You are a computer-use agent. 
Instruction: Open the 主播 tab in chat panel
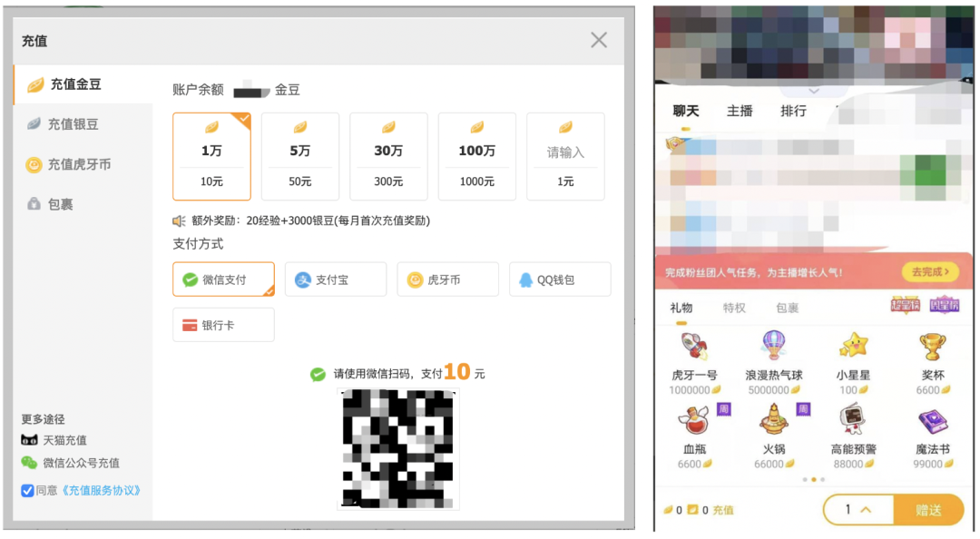point(740,112)
